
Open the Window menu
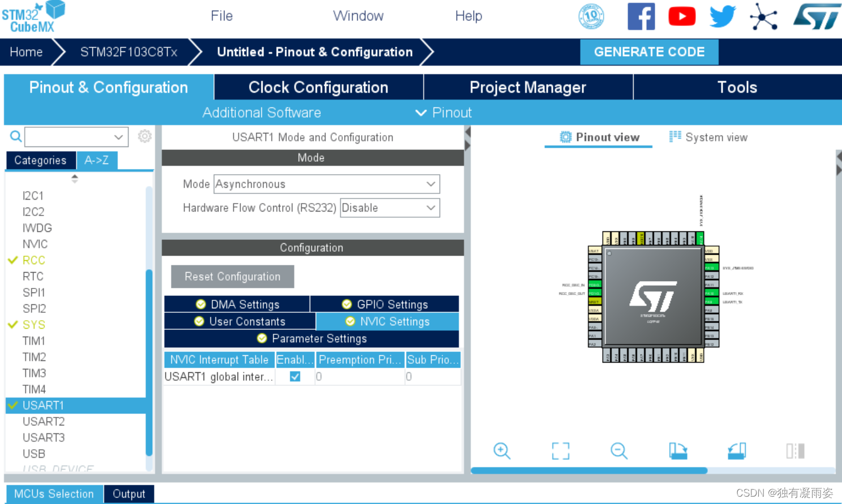point(358,16)
